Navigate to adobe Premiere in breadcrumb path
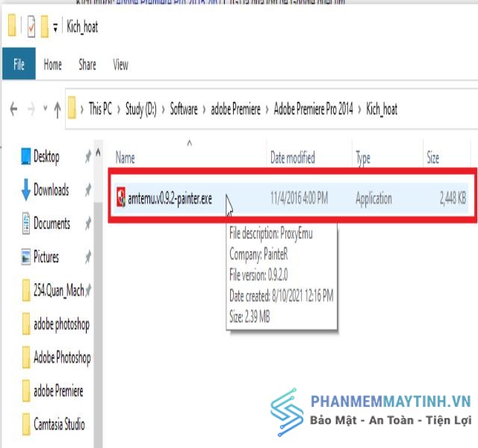The height and width of the screenshot is (448, 478). tap(236, 109)
